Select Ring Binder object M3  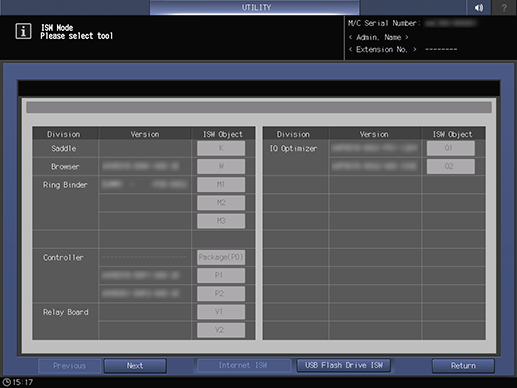point(221,221)
